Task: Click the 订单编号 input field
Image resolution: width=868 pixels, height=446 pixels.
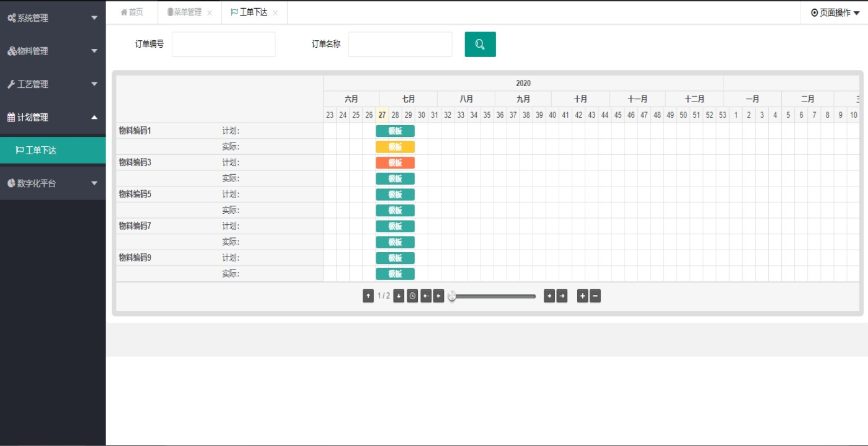Action: tap(223, 45)
